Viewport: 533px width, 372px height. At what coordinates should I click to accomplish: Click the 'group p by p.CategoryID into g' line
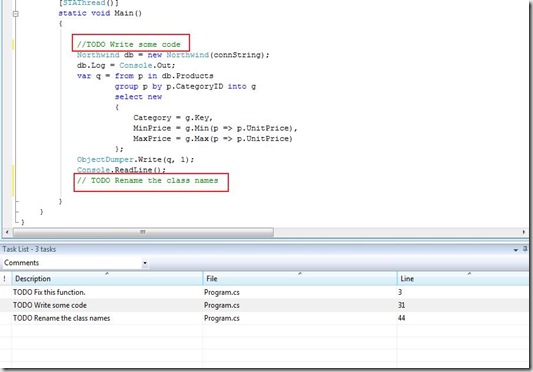point(185,86)
